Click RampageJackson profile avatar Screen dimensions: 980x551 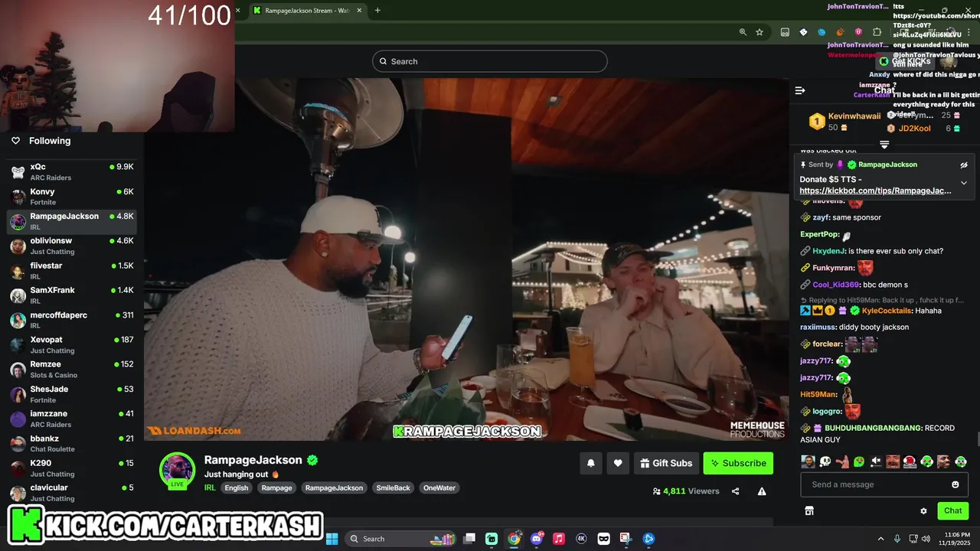[177, 469]
